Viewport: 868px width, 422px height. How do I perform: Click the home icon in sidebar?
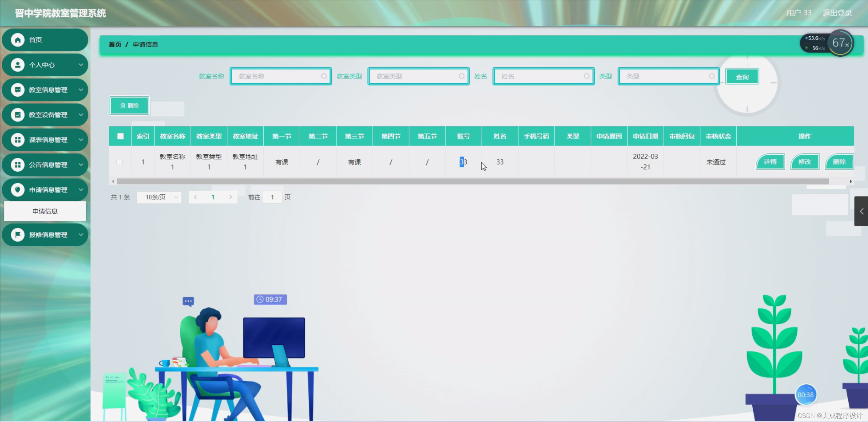click(x=18, y=40)
